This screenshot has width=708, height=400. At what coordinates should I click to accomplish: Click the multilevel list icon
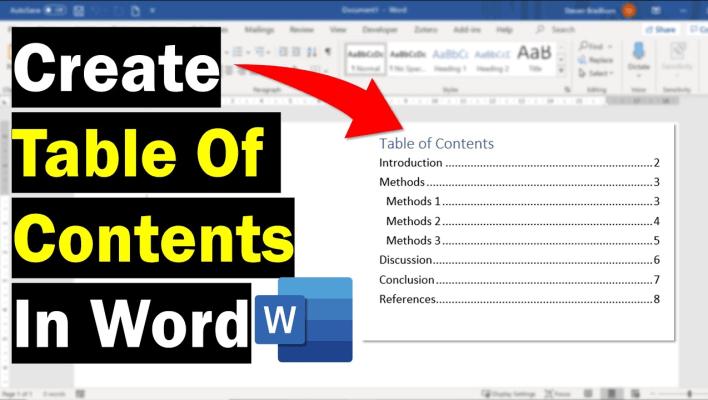[259, 52]
